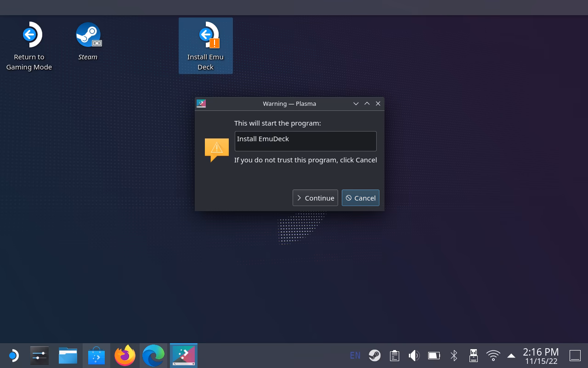Image resolution: width=588 pixels, height=368 pixels.
Task: Minimize the Warning dialog window
Action: [x=356, y=103]
